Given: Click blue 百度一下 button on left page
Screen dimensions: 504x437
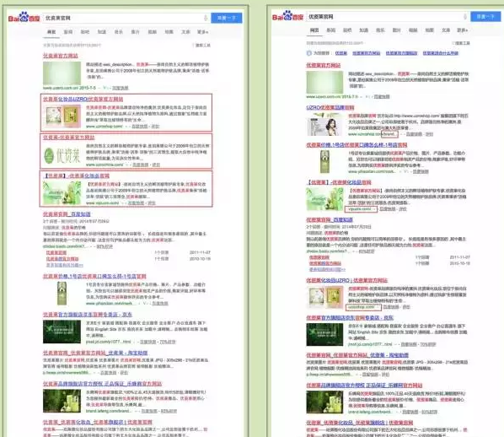Looking at the screenshot, I should pyautogui.click(x=226, y=18).
